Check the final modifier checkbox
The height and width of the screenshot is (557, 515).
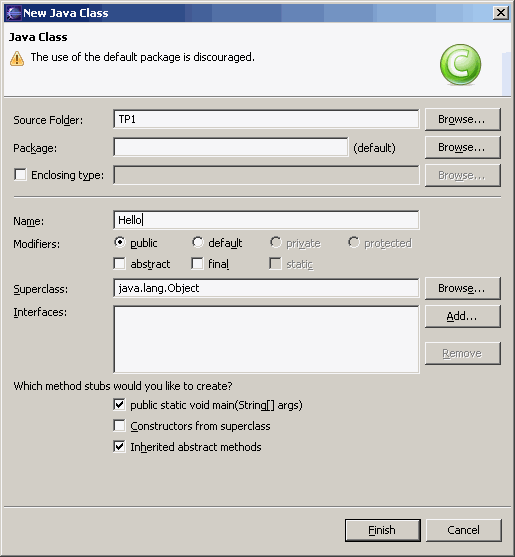point(197,264)
